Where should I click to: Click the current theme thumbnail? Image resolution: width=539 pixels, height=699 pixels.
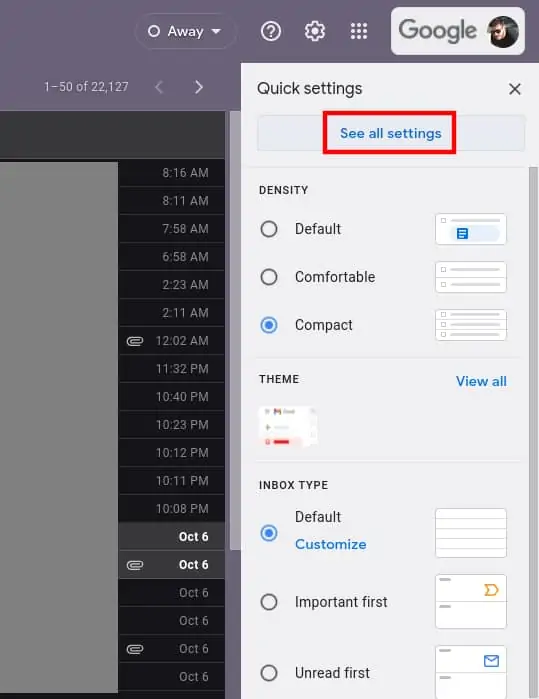point(288,427)
